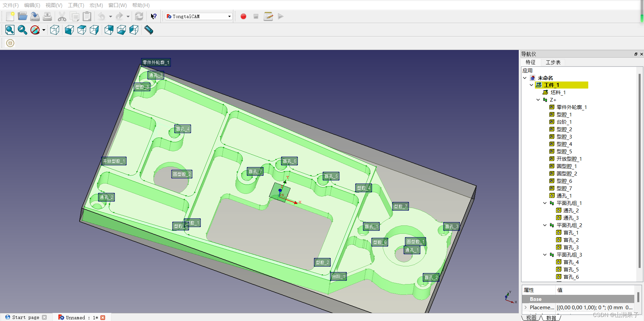
Task: Click the Cut scissors icon
Action: point(62,16)
